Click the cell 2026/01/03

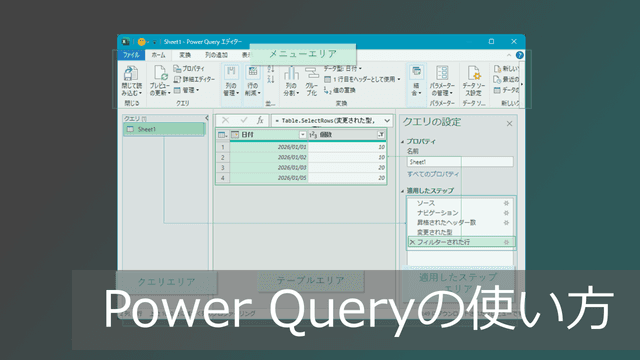coord(269,167)
